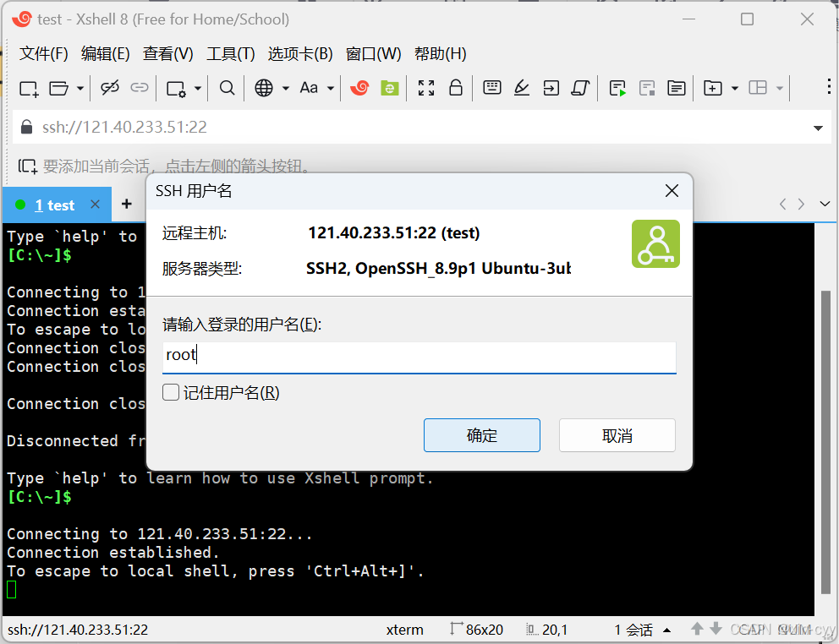Click the start logging play icon
The height and width of the screenshot is (644, 839).
617,88
